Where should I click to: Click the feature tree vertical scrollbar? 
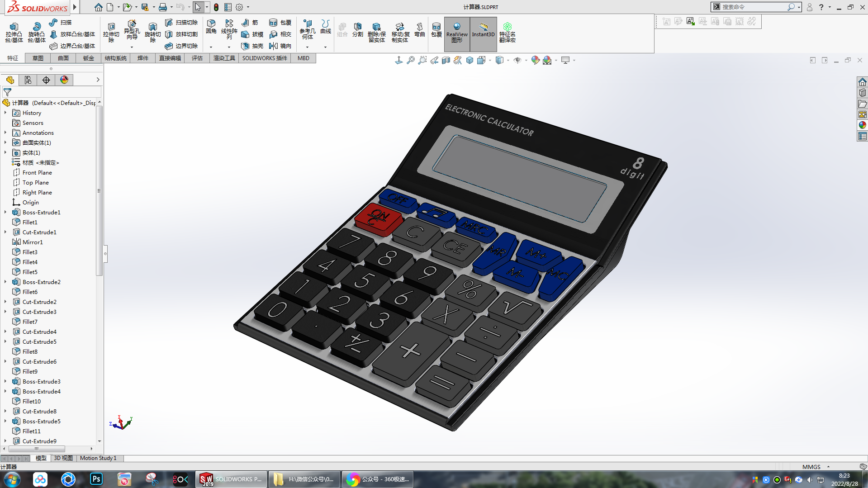(x=99, y=190)
